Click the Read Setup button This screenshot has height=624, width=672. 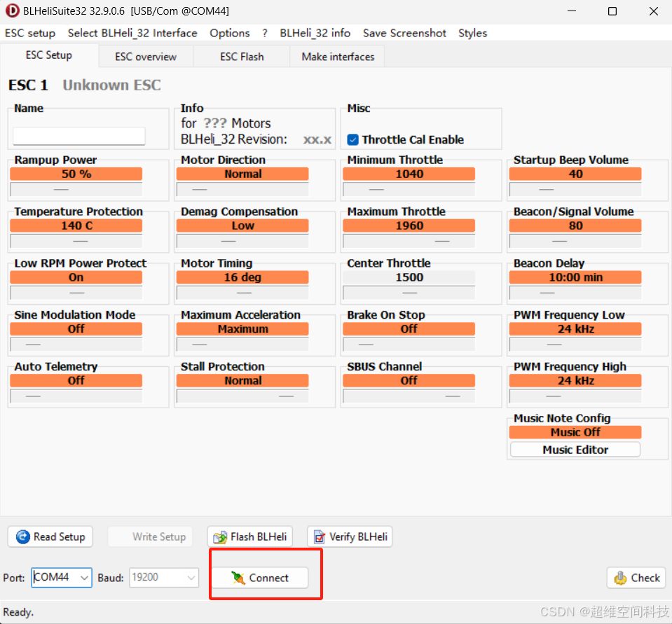tap(50, 536)
